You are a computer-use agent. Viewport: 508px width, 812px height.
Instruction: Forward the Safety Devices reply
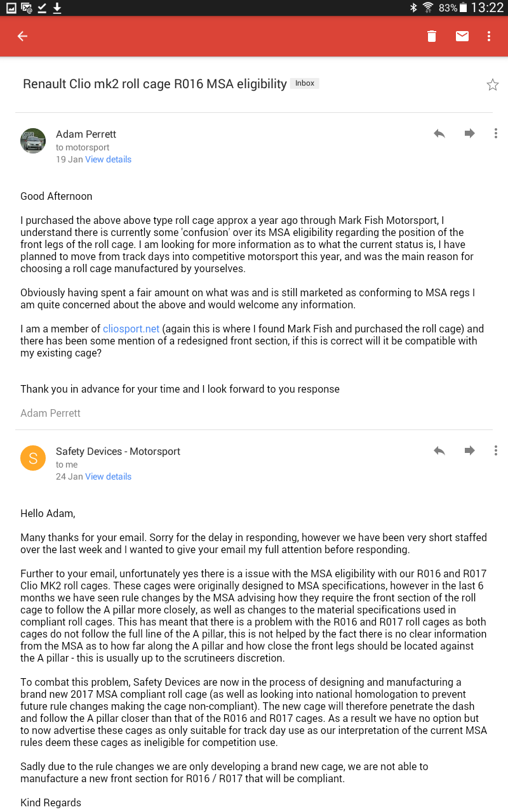(x=469, y=450)
